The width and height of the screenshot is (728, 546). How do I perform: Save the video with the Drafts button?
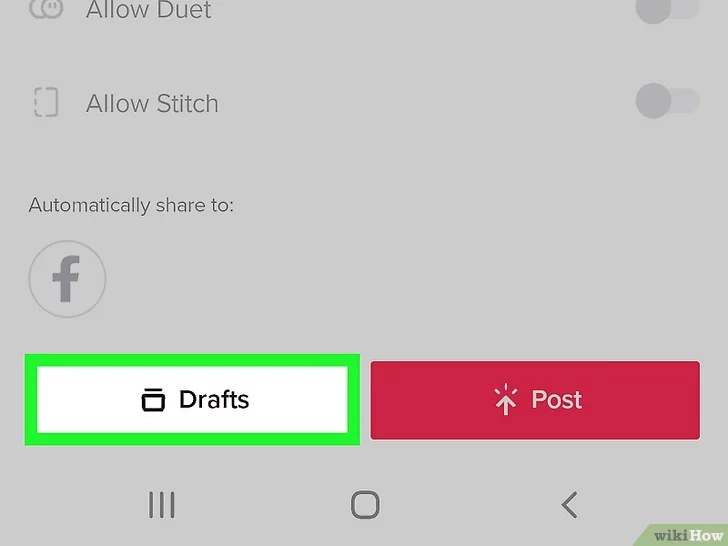(x=192, y=400)
